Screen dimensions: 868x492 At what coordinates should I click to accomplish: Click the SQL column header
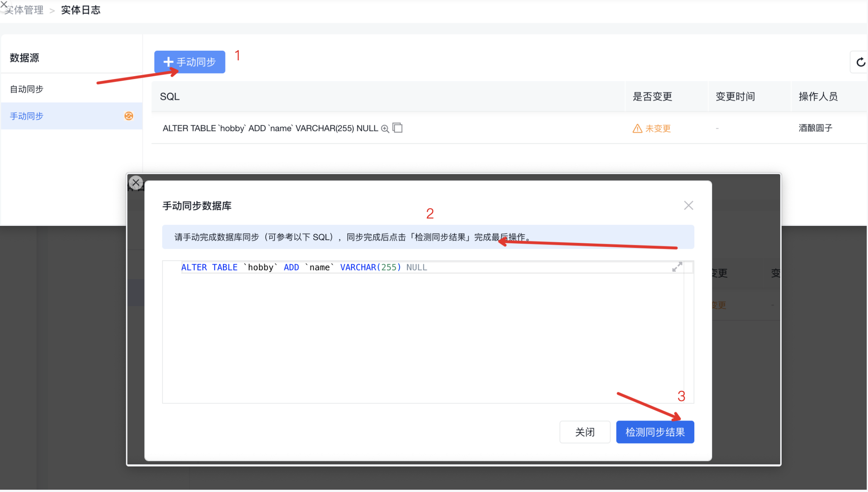click(x=170, y=97)
